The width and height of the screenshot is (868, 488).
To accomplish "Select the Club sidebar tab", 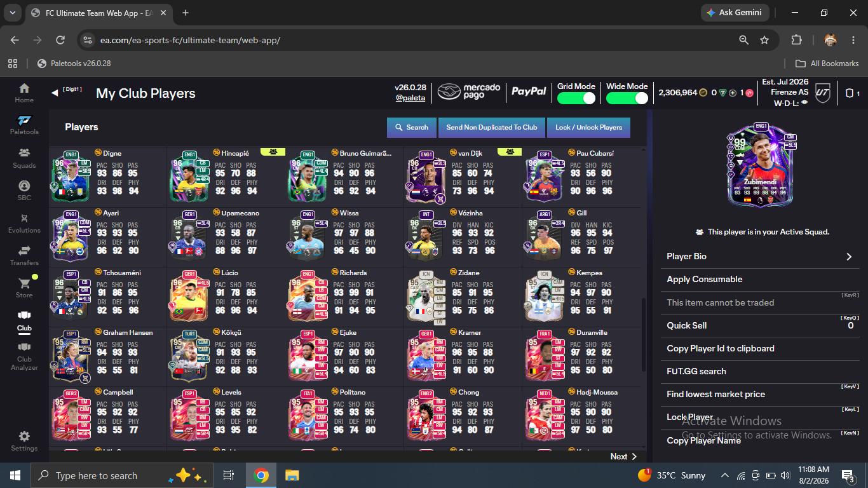I will tap(24, 321).
